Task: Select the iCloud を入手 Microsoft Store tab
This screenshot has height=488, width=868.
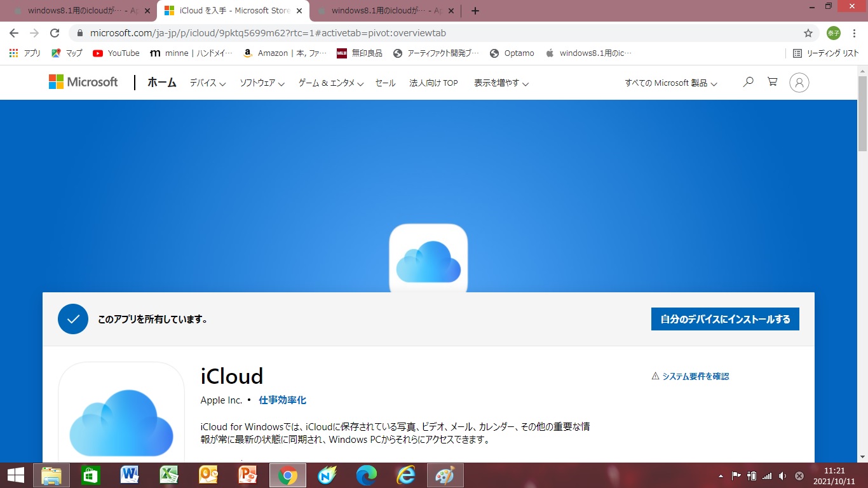Action: 233,11
